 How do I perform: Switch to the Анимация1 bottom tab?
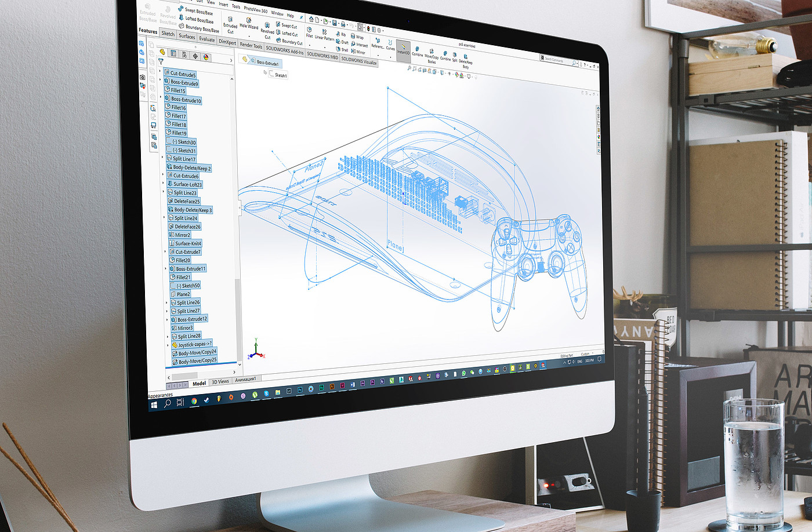245,380
